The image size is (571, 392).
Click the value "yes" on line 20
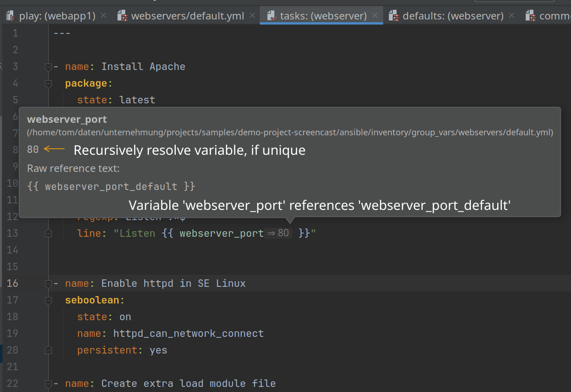pos(158,350)
